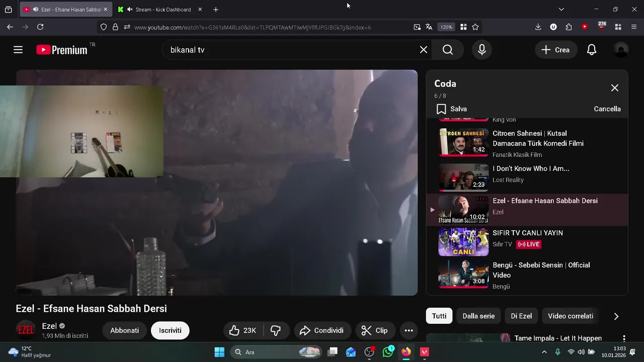Click the main video player

point(217,183)
